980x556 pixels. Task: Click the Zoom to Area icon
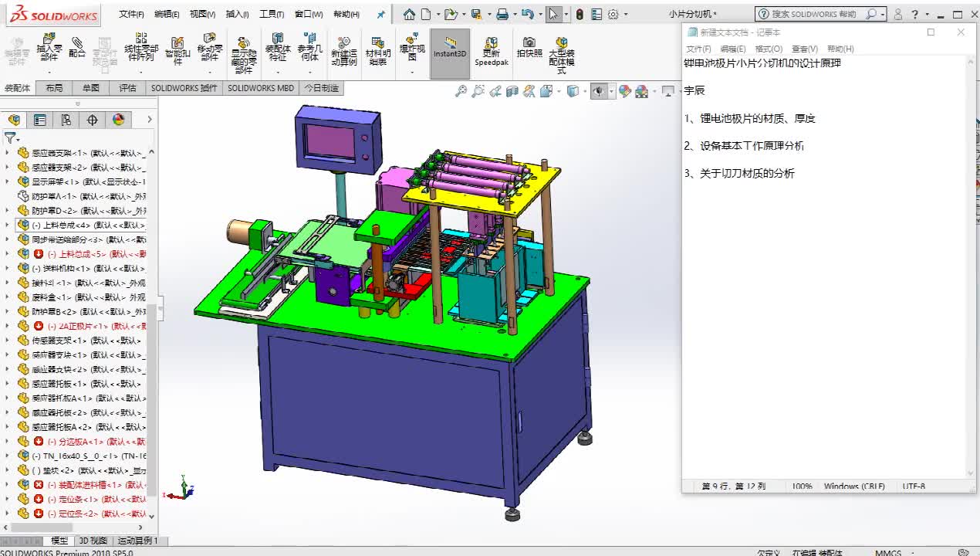(478, 91)
